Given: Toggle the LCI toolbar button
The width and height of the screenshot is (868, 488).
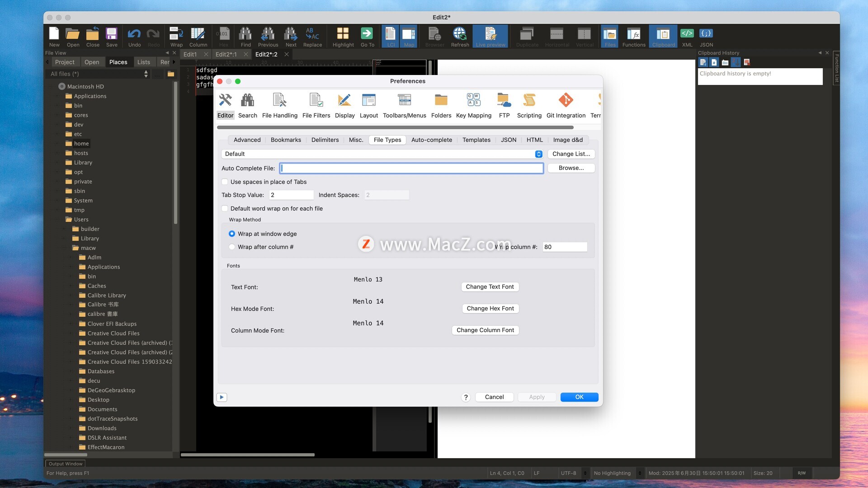Looking at the screenshot, I should pos(391,37).
